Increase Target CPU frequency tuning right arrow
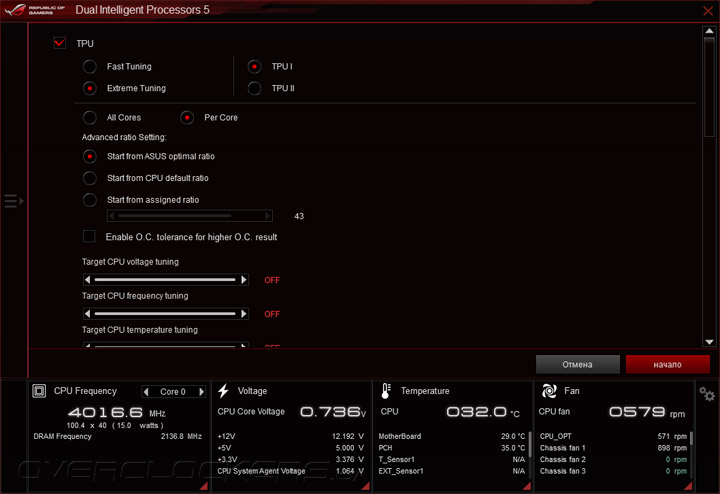Screen dimensions: 720x494 coord(244,314)
